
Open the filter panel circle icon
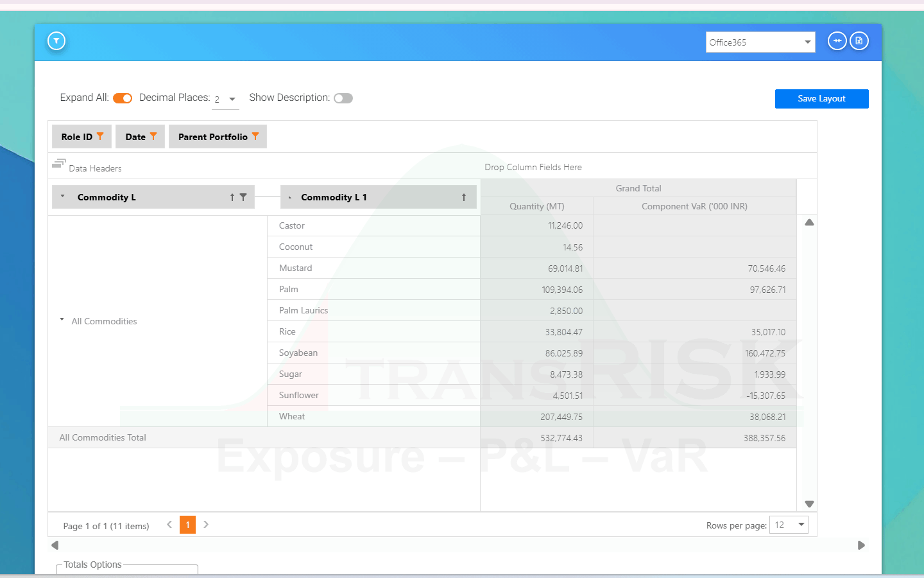tap(56, 41)
